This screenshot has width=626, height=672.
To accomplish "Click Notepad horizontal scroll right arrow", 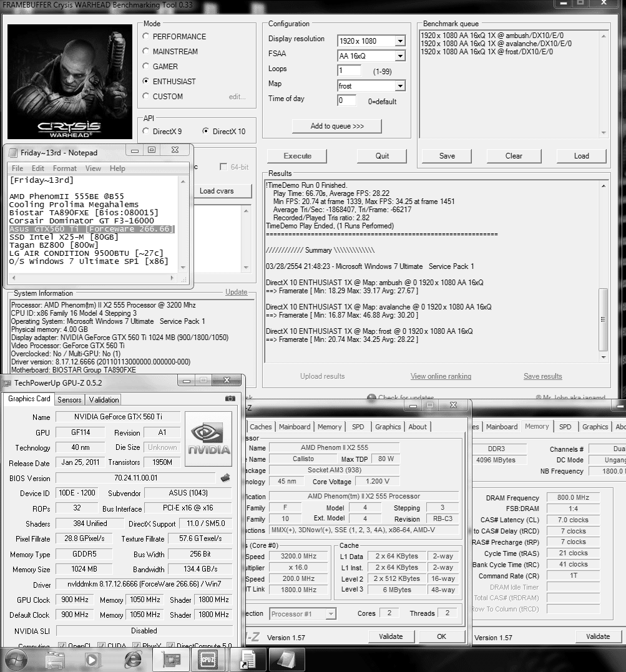I will click(x=172, y=278).
